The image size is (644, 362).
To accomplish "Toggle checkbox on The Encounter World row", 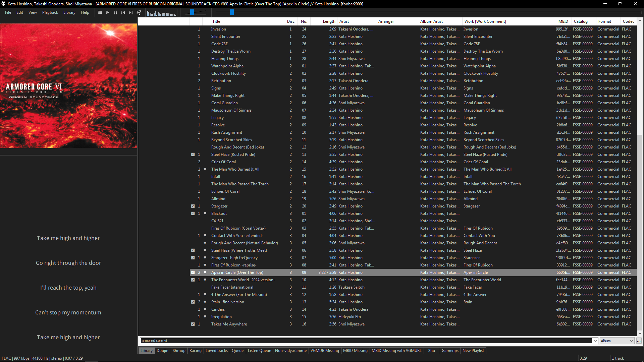I will coord(193,280).
